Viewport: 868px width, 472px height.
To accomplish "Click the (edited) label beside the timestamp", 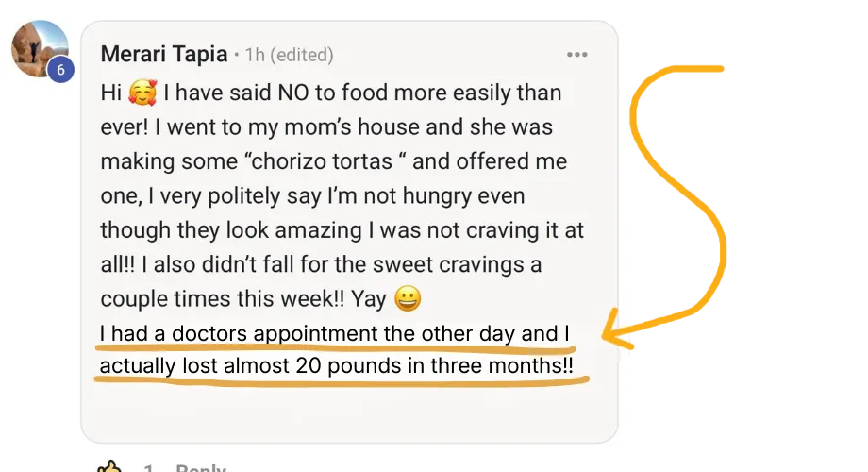I will 302,55.
